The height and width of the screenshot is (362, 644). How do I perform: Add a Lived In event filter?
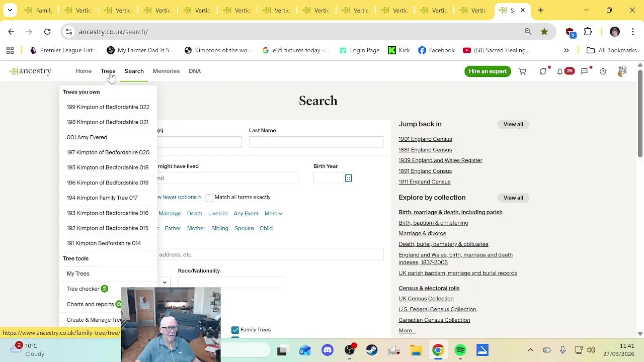point(218,213)
